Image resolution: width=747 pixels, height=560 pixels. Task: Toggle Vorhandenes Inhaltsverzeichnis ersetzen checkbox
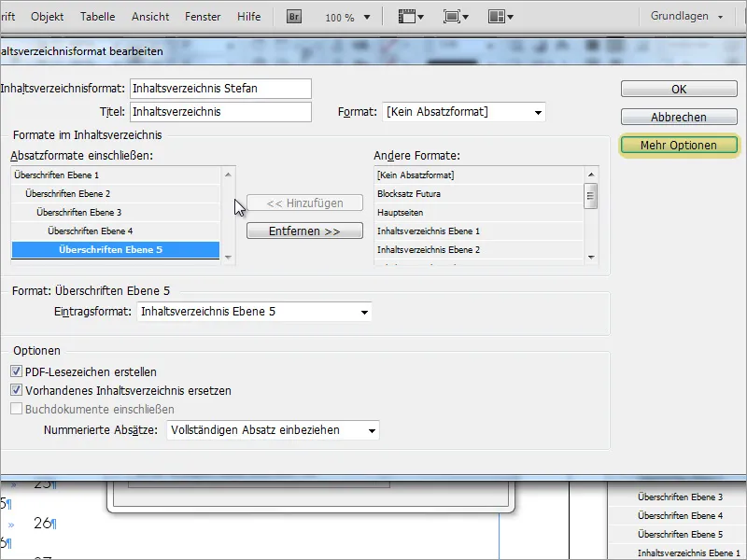point(16,390)
